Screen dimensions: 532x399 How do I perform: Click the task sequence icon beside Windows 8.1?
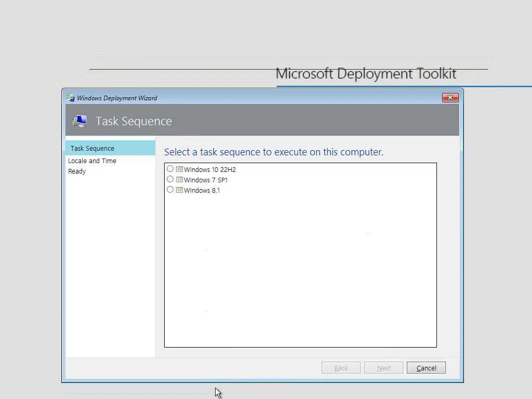pos(179,190)
